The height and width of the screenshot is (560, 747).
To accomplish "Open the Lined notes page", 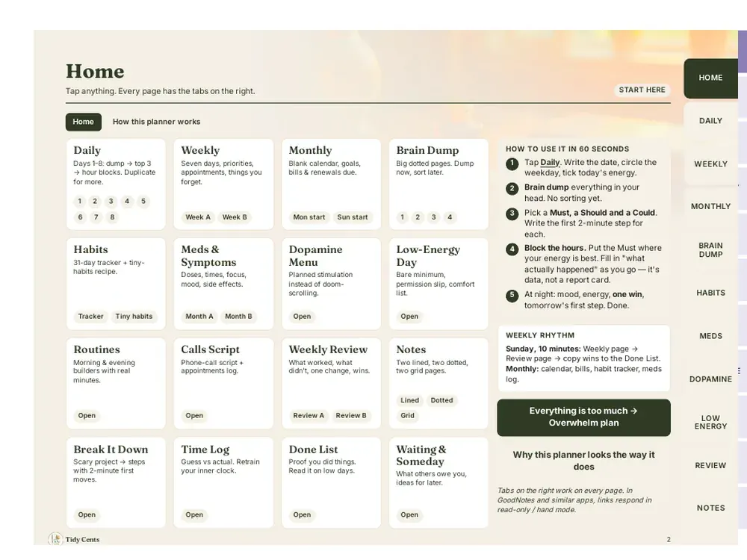I will pos(409,400).
